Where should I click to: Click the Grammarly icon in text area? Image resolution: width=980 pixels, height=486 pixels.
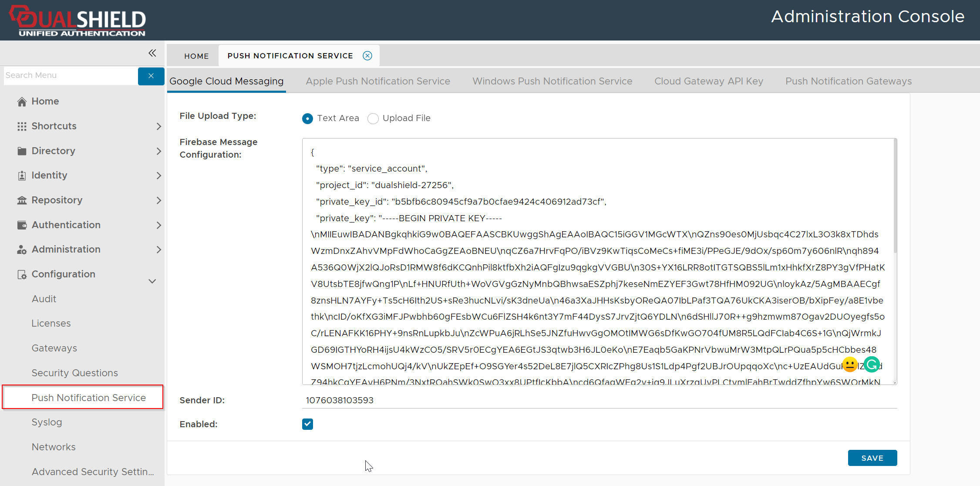(x=872, y=364)
